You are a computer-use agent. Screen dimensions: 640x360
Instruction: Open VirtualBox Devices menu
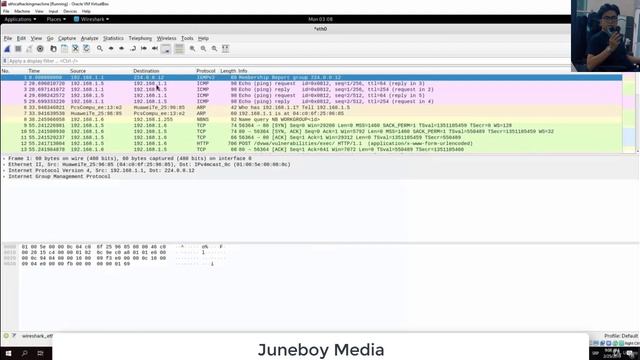(x=70, y=11)
